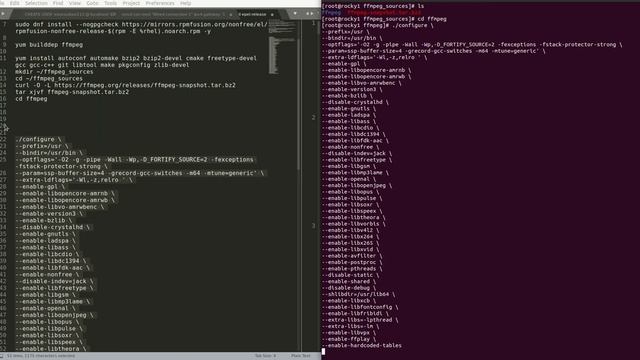This screenshot has height=360, width=640.
Task: Click '--enable-libopus' line in terminal
Action: tap(351, 192)
